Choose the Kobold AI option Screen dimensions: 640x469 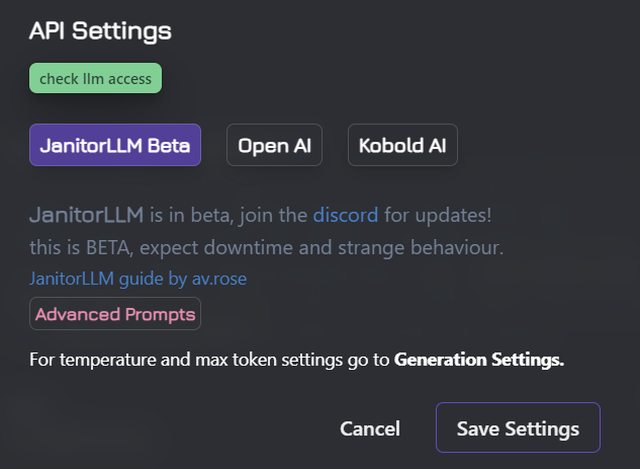tap(402, 145)
